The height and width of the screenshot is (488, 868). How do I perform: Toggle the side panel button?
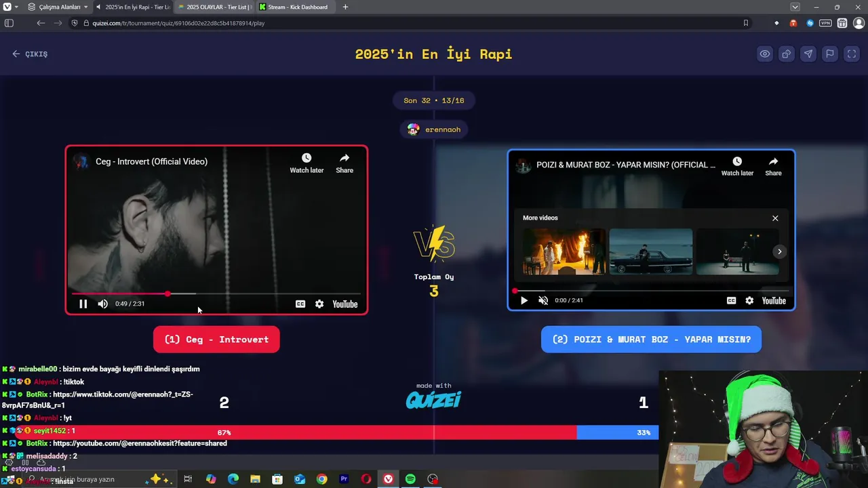point(9,23)
